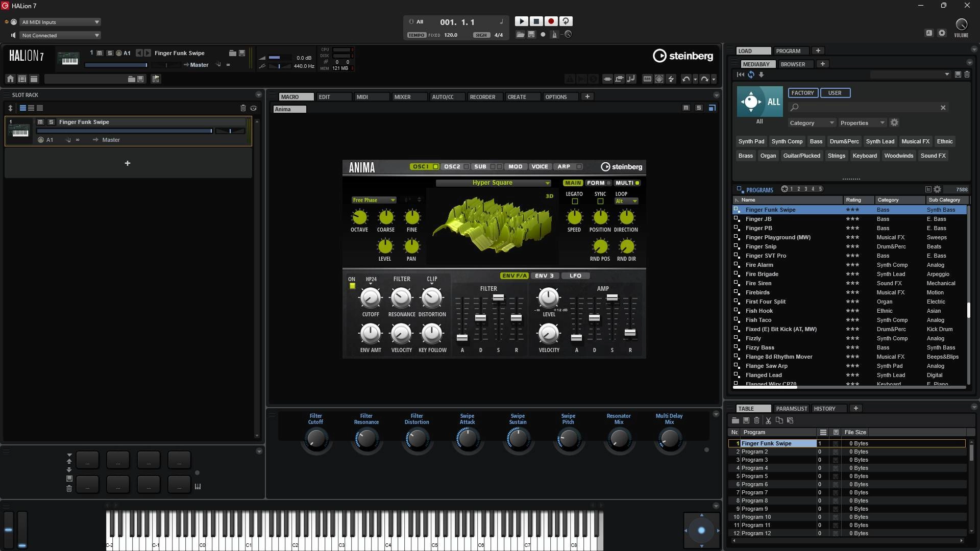This screenshot has height=551, width=980.
Task: Click the OSC1 Octave knob
Action: [359, 217]
